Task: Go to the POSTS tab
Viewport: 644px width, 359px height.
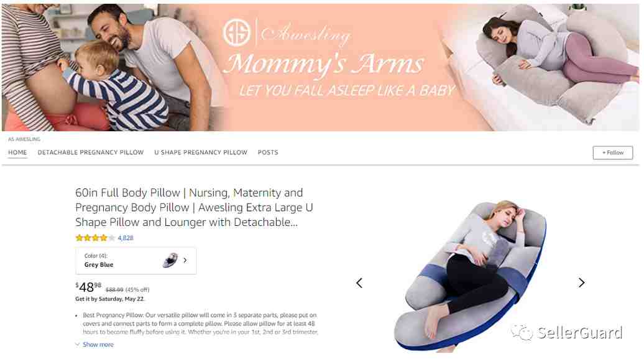Action: point(268,152)
